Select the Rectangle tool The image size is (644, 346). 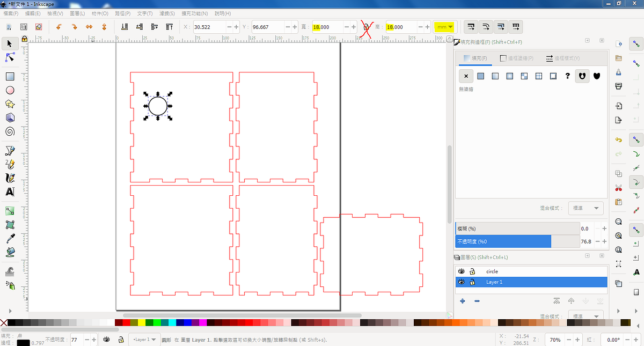coord(10,77)
